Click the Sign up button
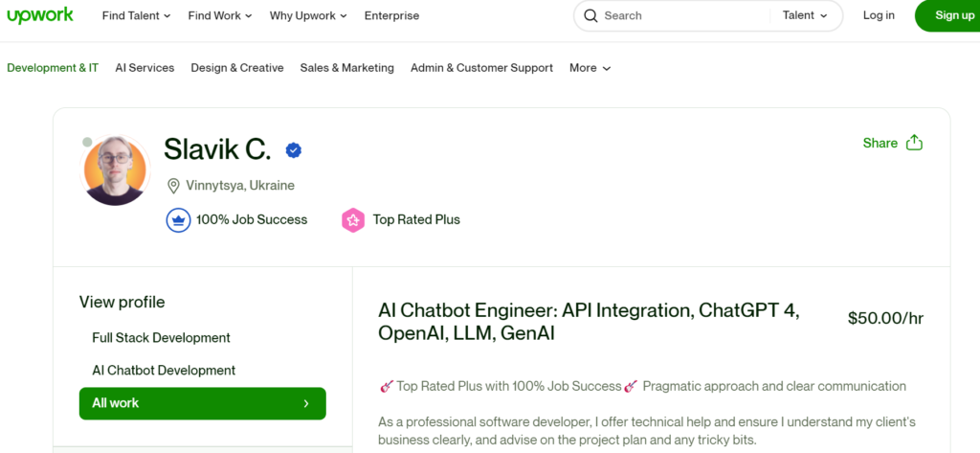 (952, 16)
